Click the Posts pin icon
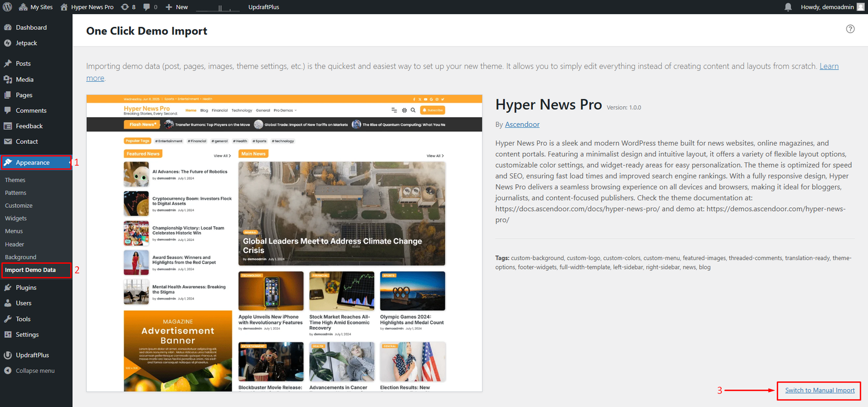Image resolution: width=868 pixels, height=407 pixels. point(8,63)
